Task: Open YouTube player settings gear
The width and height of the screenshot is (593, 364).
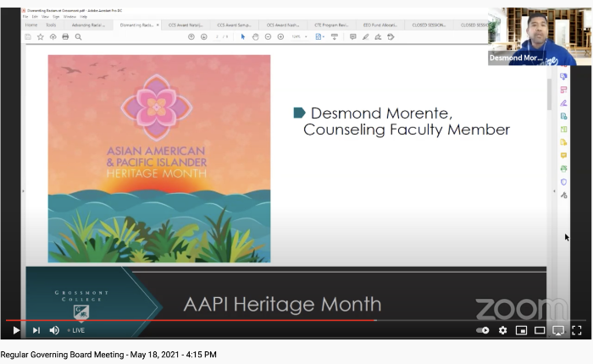Action: coord(502,330)
